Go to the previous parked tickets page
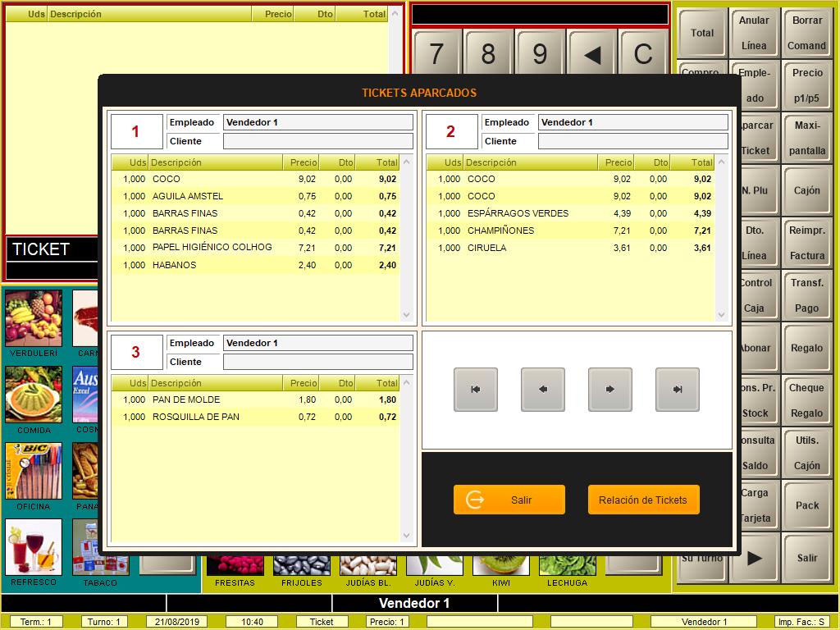This screenshot has width=840, height=630. pyautogui.click(x=543, y=390)
